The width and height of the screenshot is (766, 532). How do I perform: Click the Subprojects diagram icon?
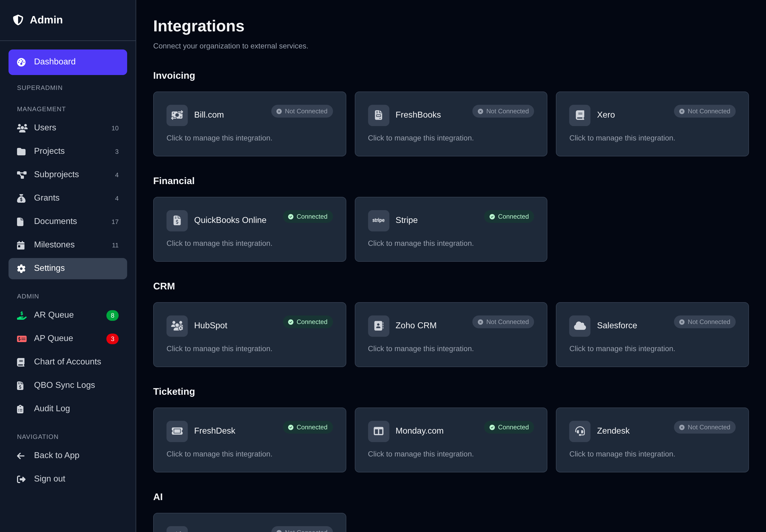22,175
